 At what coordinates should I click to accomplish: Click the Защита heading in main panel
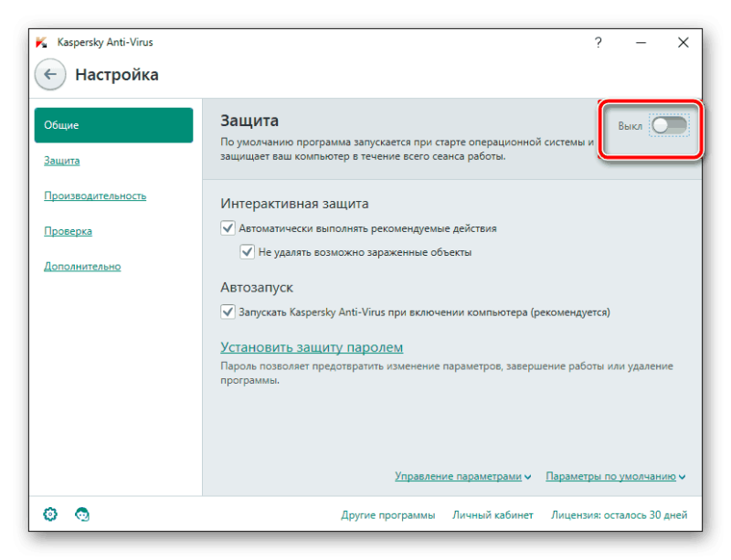tap(249, 121)
